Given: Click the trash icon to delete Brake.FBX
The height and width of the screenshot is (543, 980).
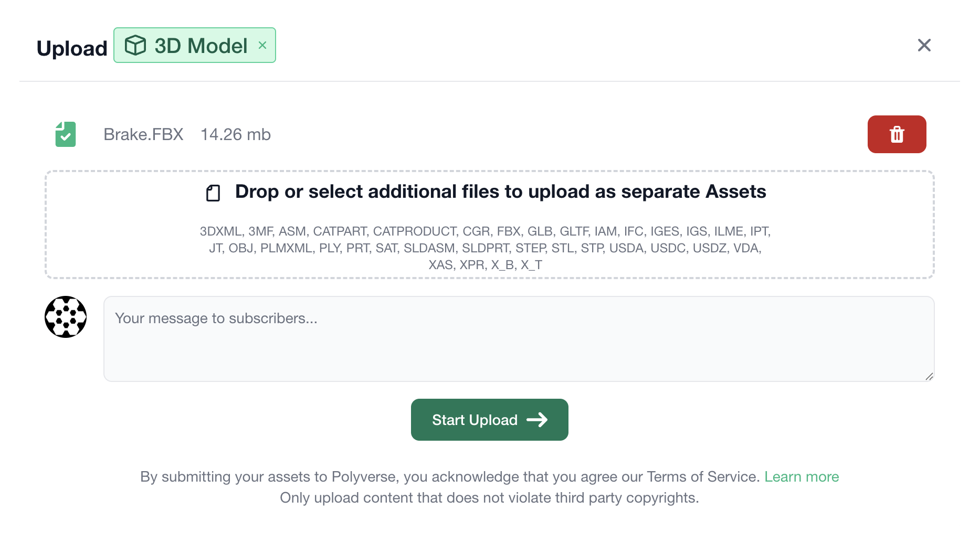Looking at the screenshot, I should pos(897,134).
